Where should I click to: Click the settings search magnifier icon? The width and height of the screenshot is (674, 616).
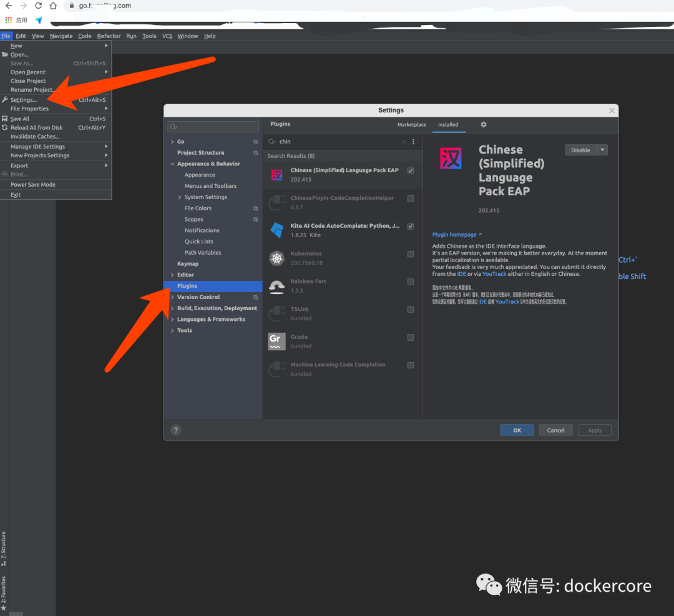click(173, 126)
